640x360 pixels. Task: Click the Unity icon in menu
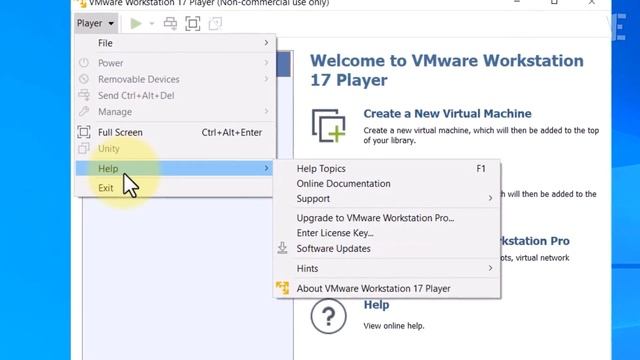point(84,148)
